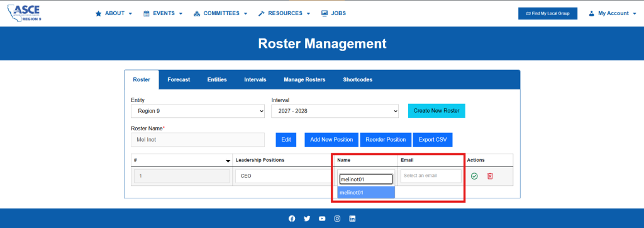Expand the Resources menu arrow
The height and width of the screenshot is (228, 644).
point(308,14)
